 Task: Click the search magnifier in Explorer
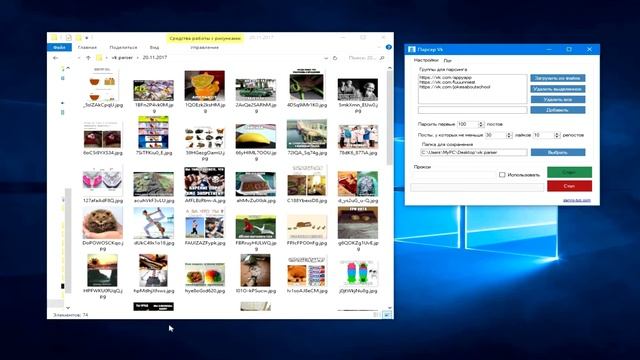[382, 58]
